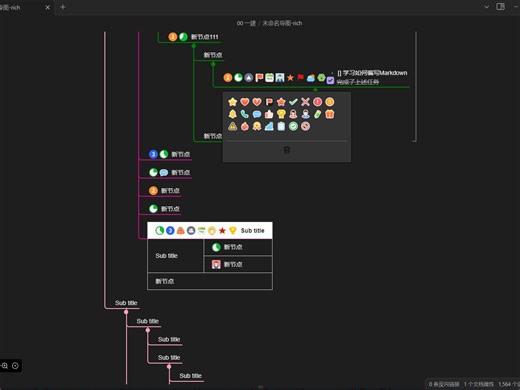Pick the red bomb icon in third row
The width and height of the screenshot is (520, 390).
tap(245, 126)
